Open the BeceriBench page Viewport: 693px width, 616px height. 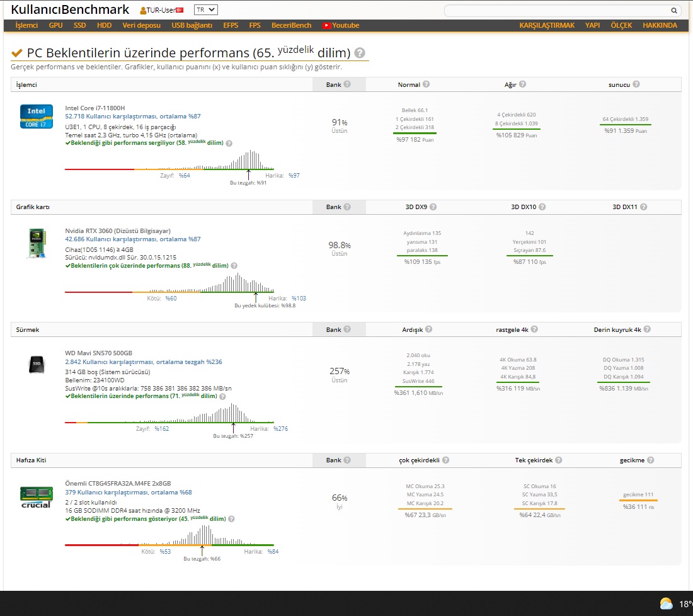pos(291,26)
